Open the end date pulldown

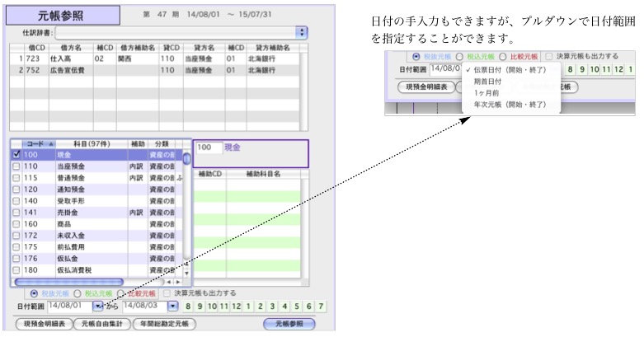click(173, 307)
